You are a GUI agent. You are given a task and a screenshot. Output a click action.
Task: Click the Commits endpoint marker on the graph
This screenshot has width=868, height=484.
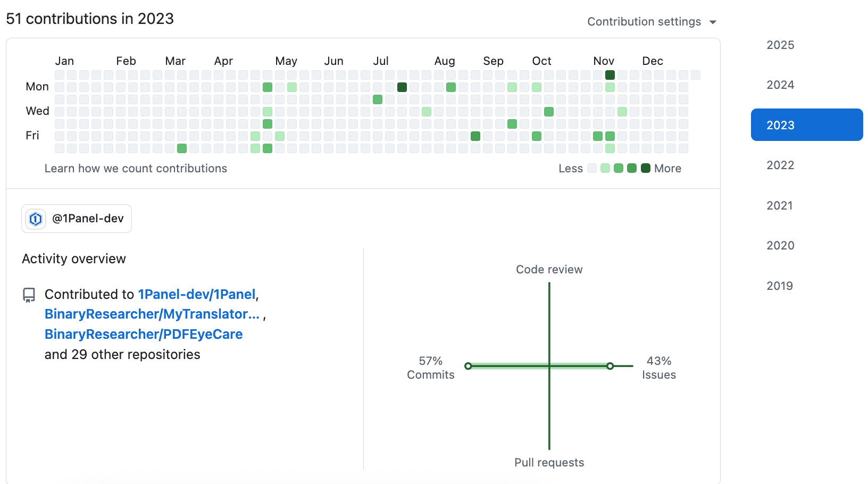pos(469,365)
